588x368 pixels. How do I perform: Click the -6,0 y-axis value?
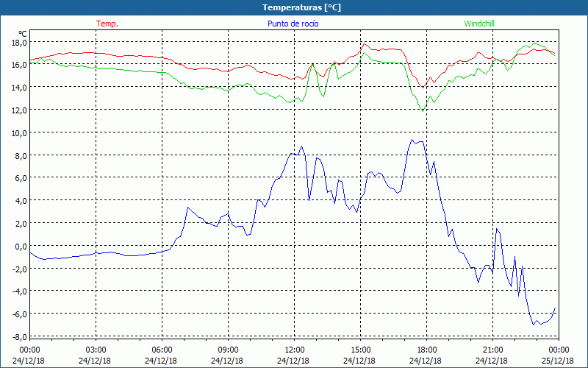19,314
